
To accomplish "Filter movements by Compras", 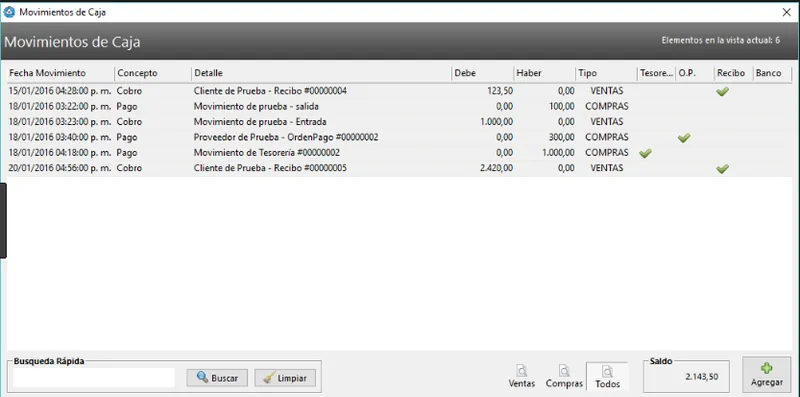I will (x=564, y=376).
